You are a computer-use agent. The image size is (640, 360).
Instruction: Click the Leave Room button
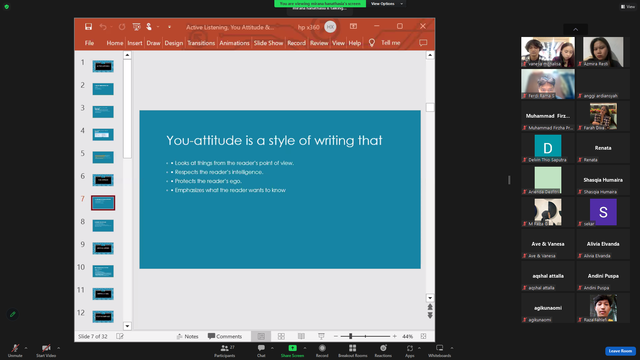point(620,351)
